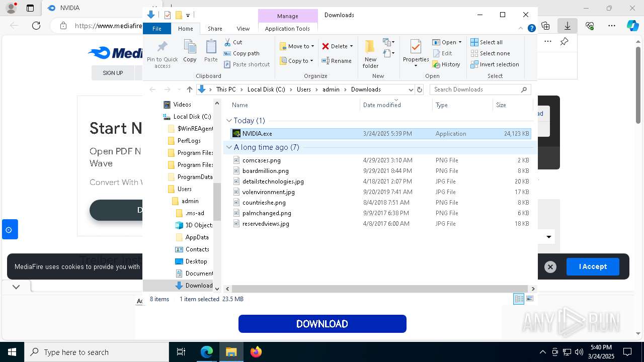Open address bar history dropdown

[x=411, y=89]
